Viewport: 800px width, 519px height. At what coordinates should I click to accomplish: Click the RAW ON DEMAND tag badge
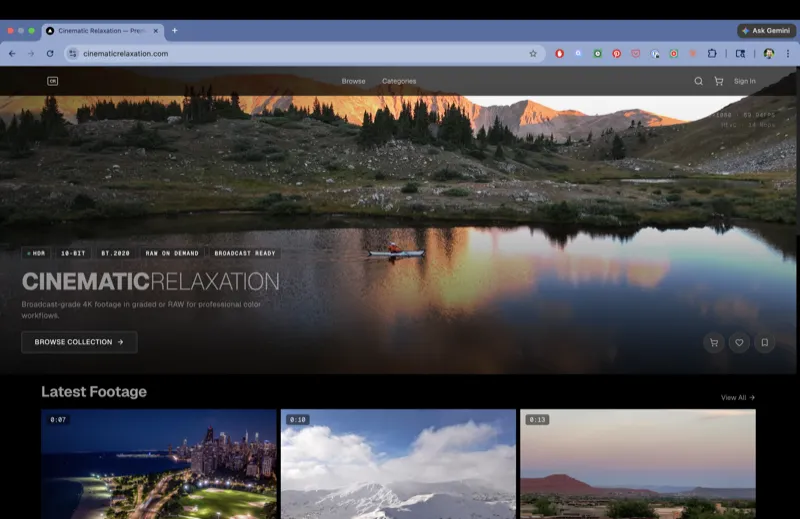(172, 253)
